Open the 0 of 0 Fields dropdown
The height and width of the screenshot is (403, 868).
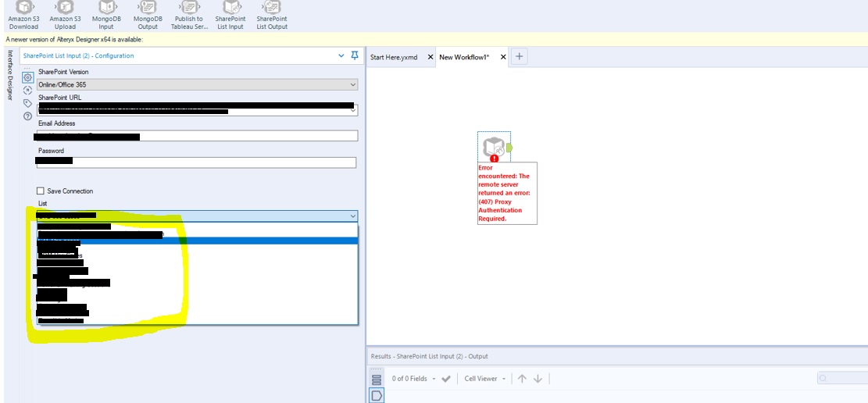point(414,379)
